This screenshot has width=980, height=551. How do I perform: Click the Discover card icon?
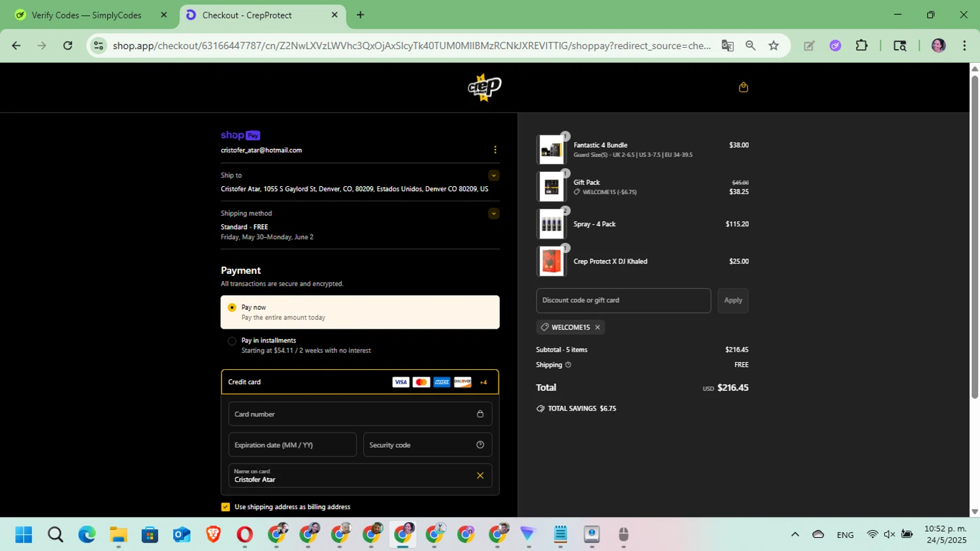(x=463, y=382)
